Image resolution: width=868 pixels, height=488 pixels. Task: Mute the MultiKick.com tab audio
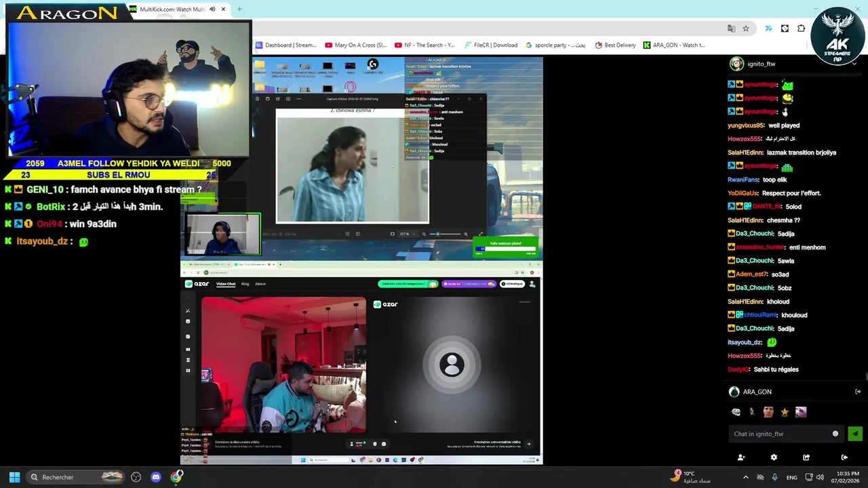(x=212, y=9)
